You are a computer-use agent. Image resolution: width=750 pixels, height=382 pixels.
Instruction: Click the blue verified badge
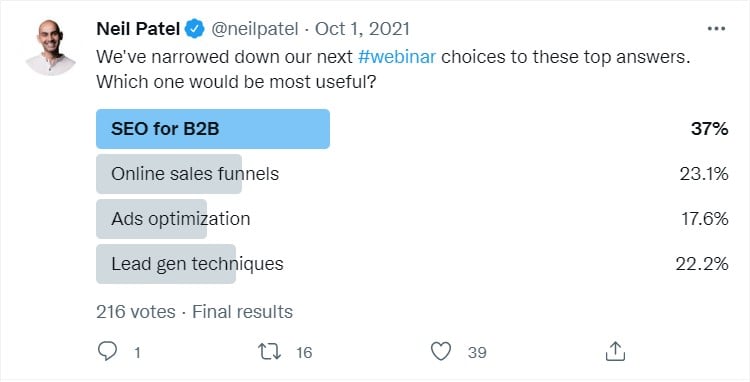click(x=195, y=29)
